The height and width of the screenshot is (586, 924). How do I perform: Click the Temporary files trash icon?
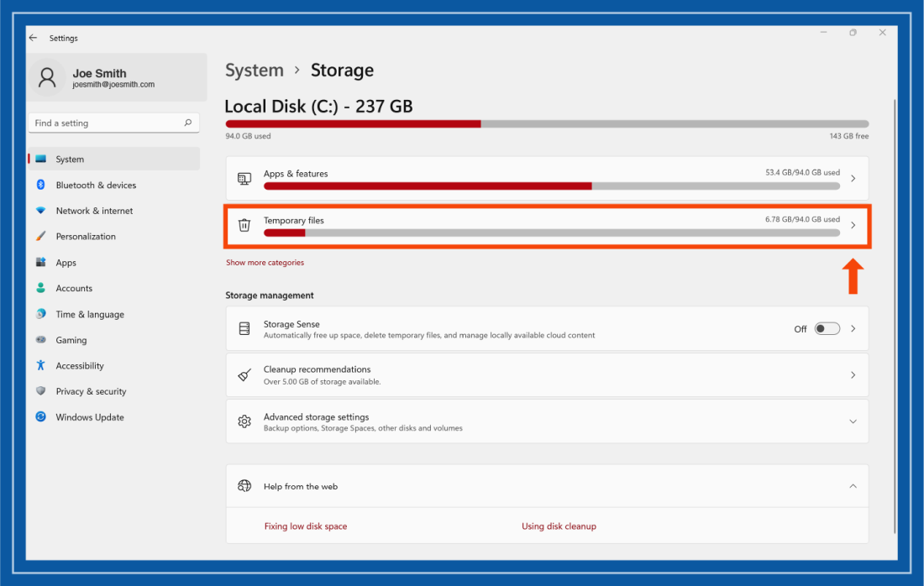[244, 225]
